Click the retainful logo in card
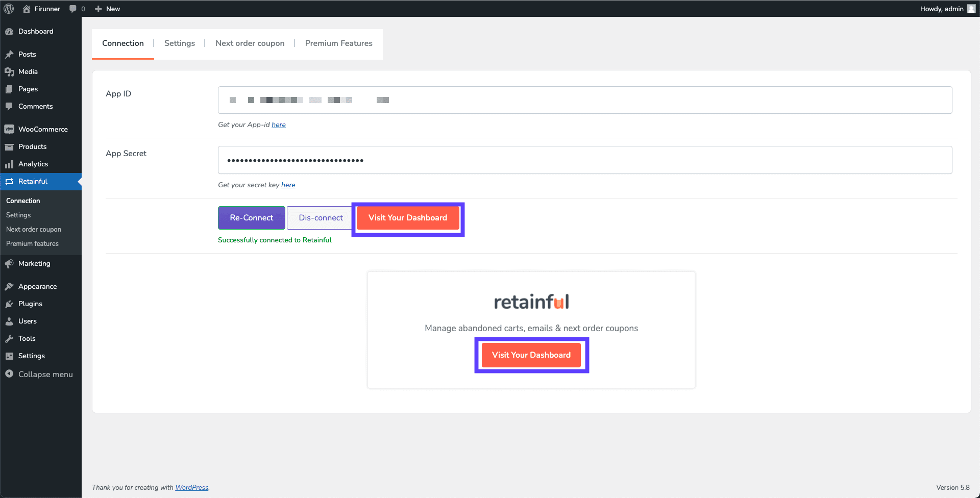This screenshot has width=980, height=498. click(531, 302)
